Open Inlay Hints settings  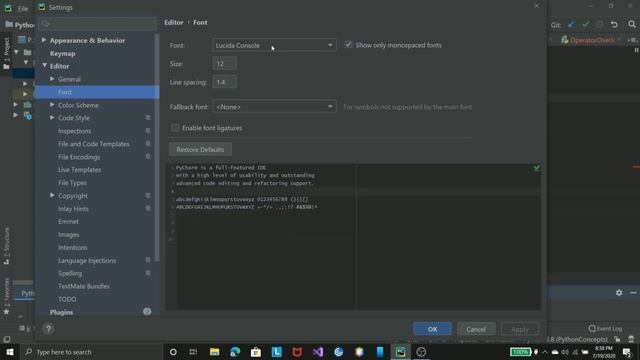[x=73, y=209]
